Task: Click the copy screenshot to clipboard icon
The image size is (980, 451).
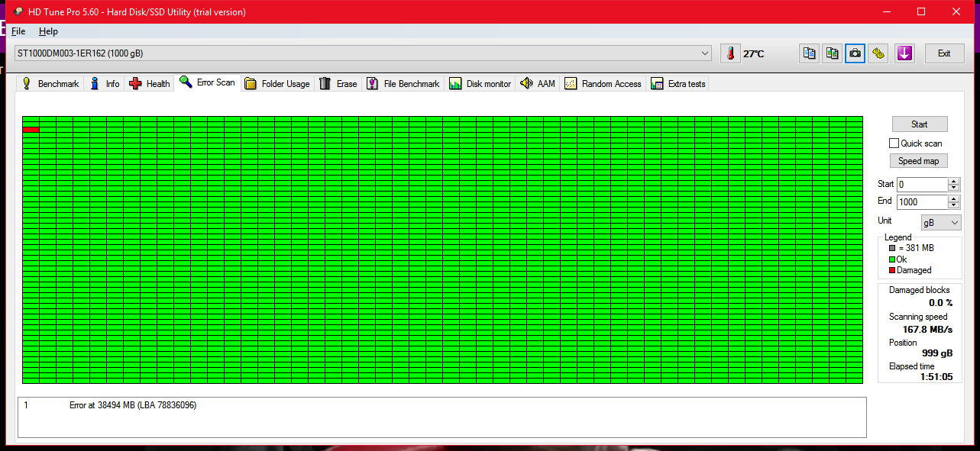Action: click(832, 53)
